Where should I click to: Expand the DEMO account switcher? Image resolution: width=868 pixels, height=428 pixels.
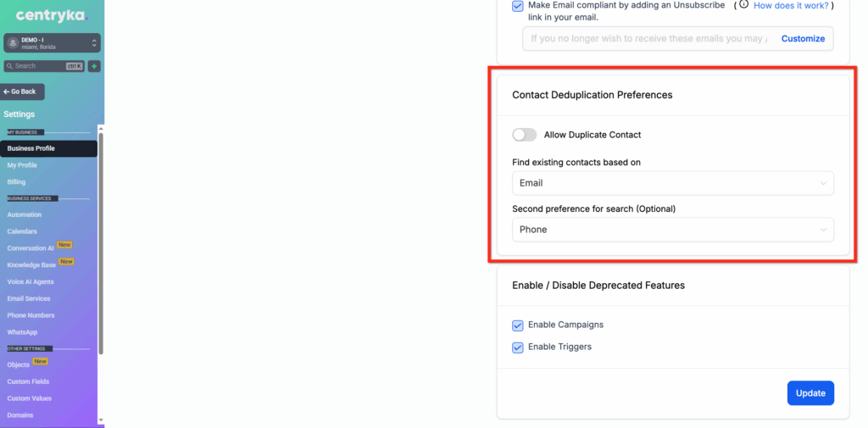(x=93, y=42)
